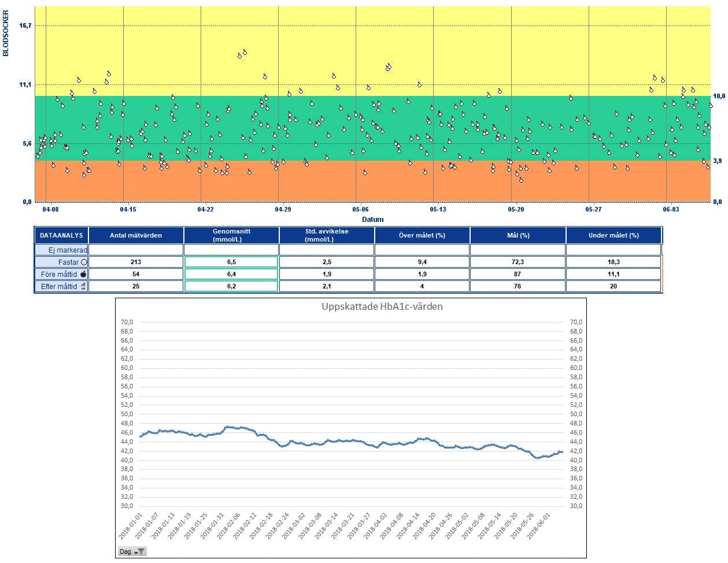Click the Före måltid average cell 6,4

click(231, 275)
